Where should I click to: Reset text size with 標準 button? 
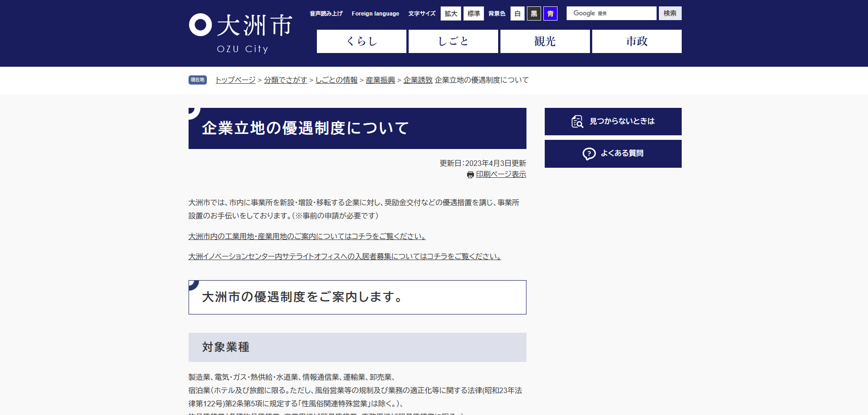click(x=473, y=14)
